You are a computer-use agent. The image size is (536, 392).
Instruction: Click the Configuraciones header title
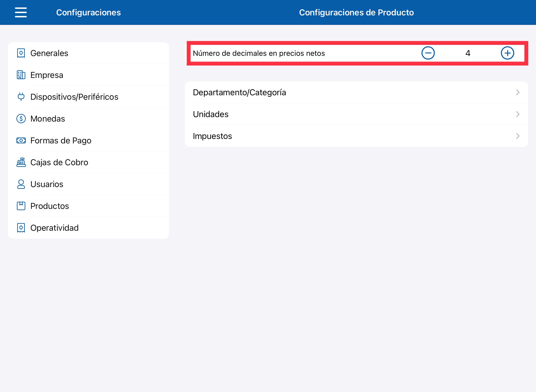coord(89,12)
